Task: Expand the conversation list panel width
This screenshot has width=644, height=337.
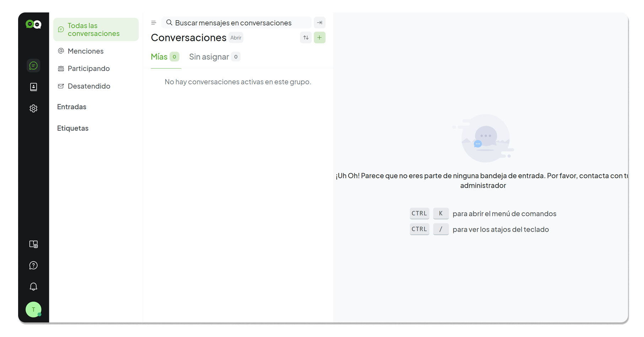Action: click(320, 23)
